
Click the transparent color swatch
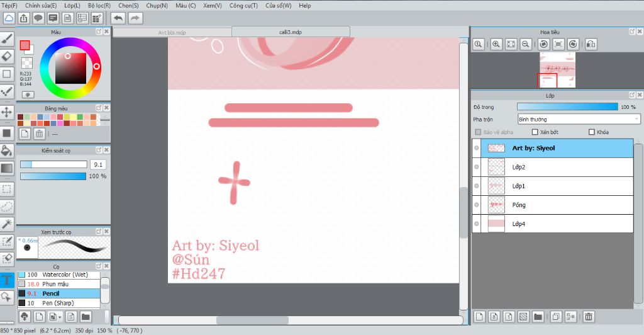pos(27,62)
